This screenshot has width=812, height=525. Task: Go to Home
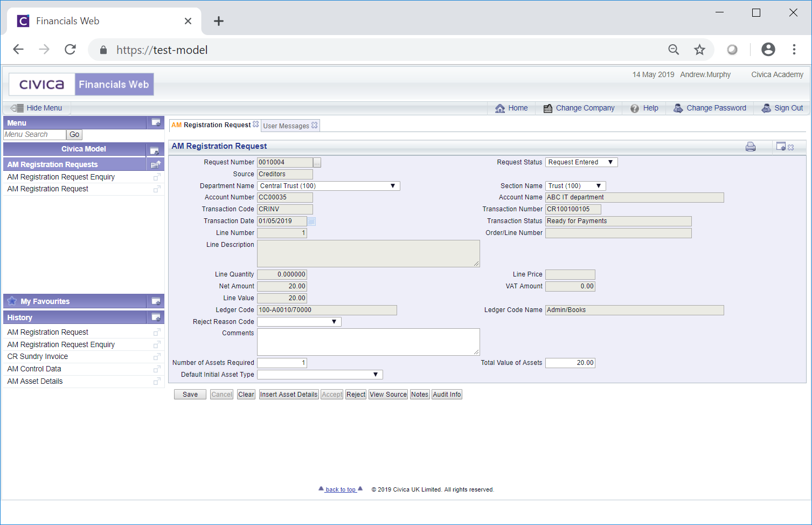point(511,108)
